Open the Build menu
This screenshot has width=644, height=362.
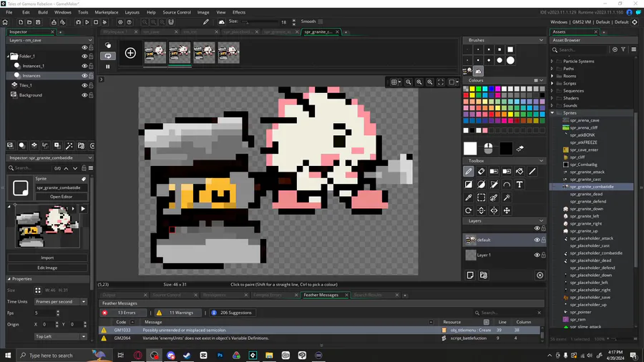43,12
